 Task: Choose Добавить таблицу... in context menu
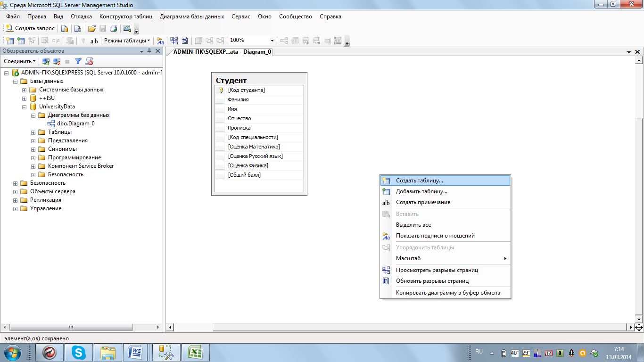point(445,191)
